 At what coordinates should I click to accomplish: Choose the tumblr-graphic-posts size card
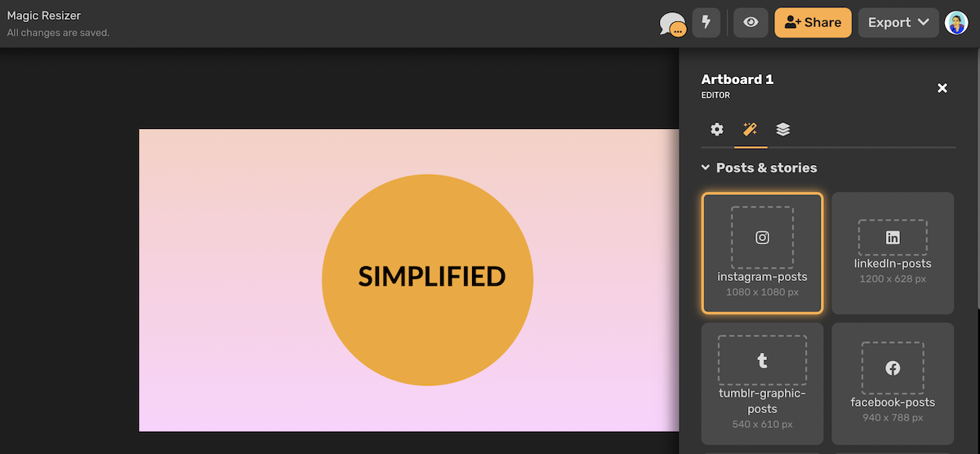pyautogui.click(x=762, y=384)
